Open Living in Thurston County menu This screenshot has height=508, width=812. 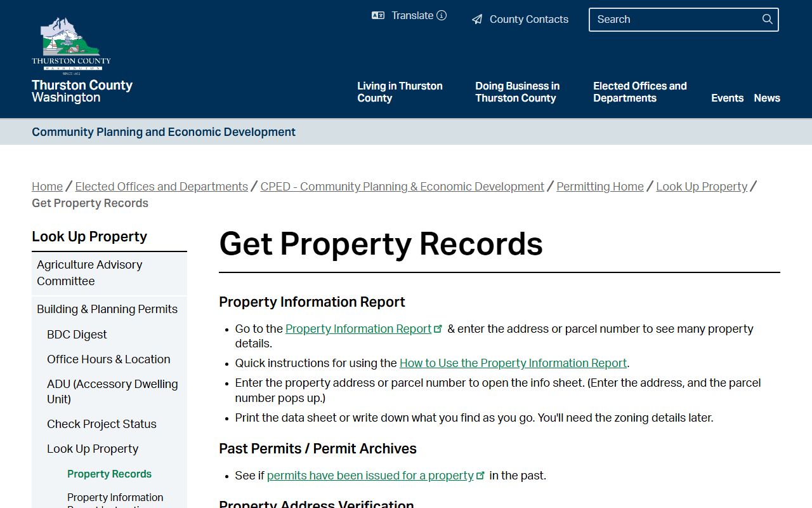400,92
